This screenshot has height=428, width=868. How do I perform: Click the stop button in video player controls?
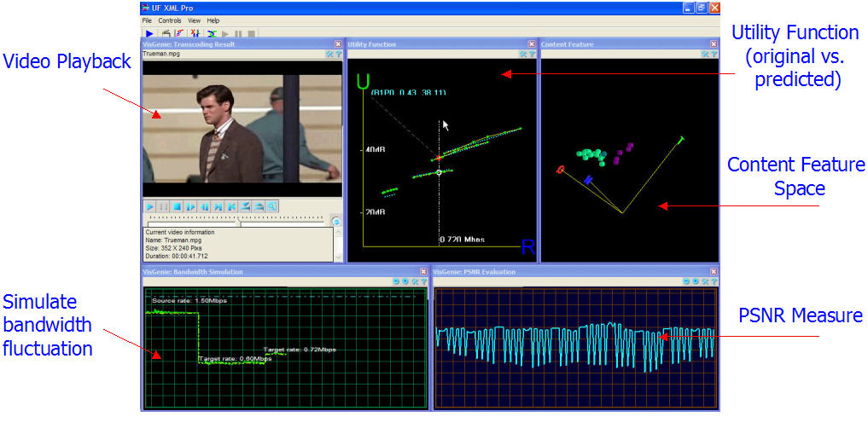pyautogui.click(x=177, y=206)
